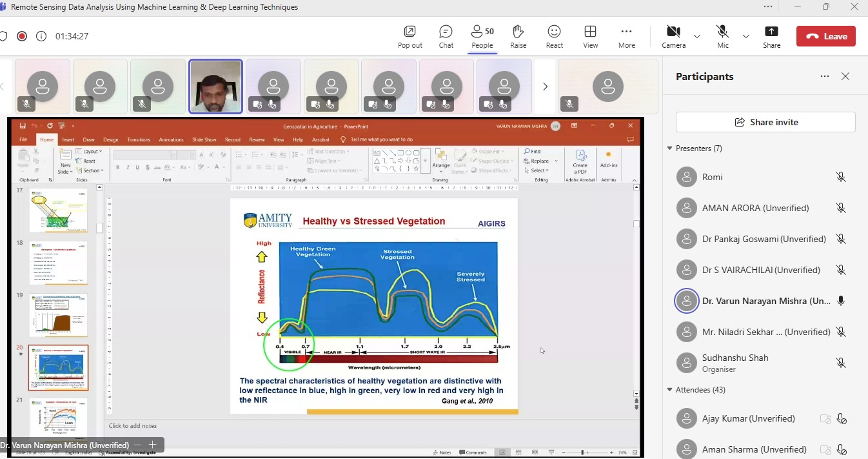Select Dr. Varun Narayan Mishra's video tile
868x459 pixels.
pos(215,87)
